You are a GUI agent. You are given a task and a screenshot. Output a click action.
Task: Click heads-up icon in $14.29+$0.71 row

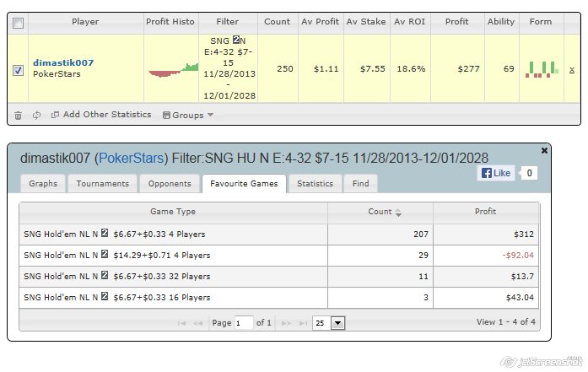point(105,254)
